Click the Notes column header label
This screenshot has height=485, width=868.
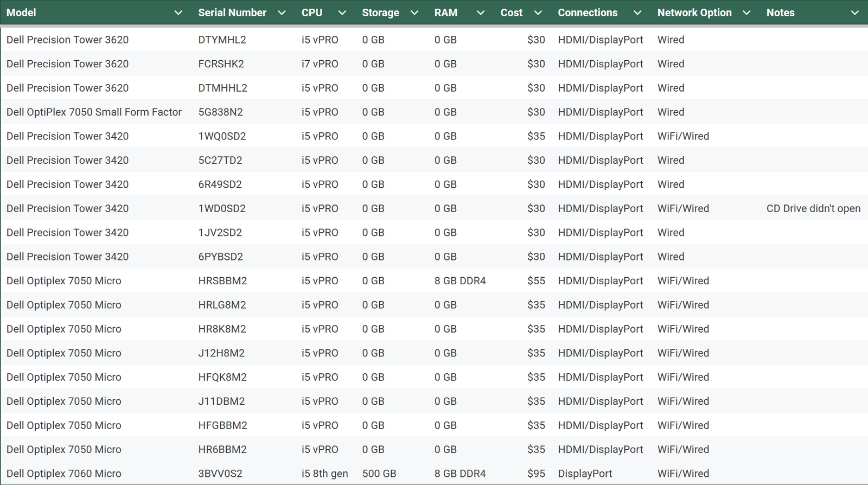click(x=781, y=12)
